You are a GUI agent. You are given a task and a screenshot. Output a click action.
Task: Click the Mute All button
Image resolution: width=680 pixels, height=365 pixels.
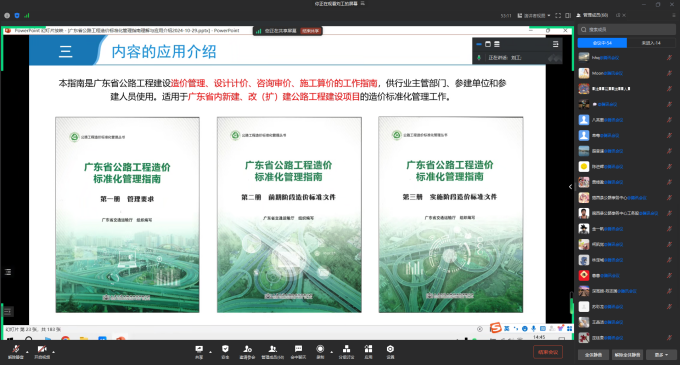(x=593, y=355)
